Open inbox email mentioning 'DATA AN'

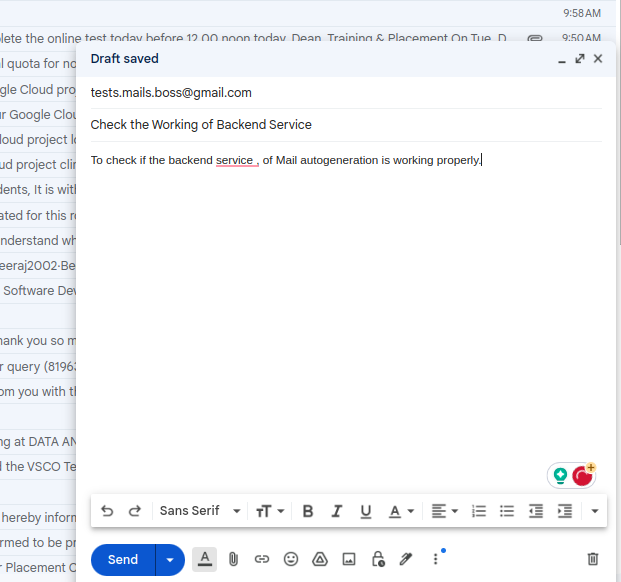38,441
